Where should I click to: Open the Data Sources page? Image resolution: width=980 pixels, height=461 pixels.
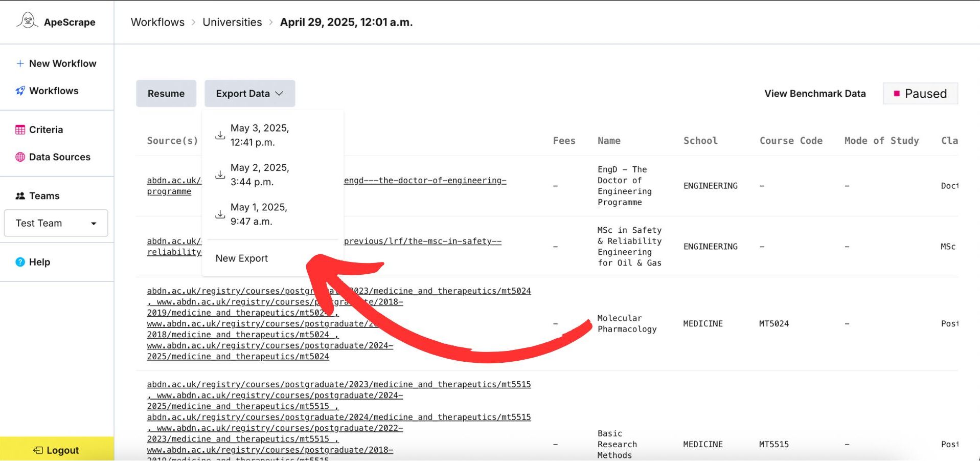[53, 157]
